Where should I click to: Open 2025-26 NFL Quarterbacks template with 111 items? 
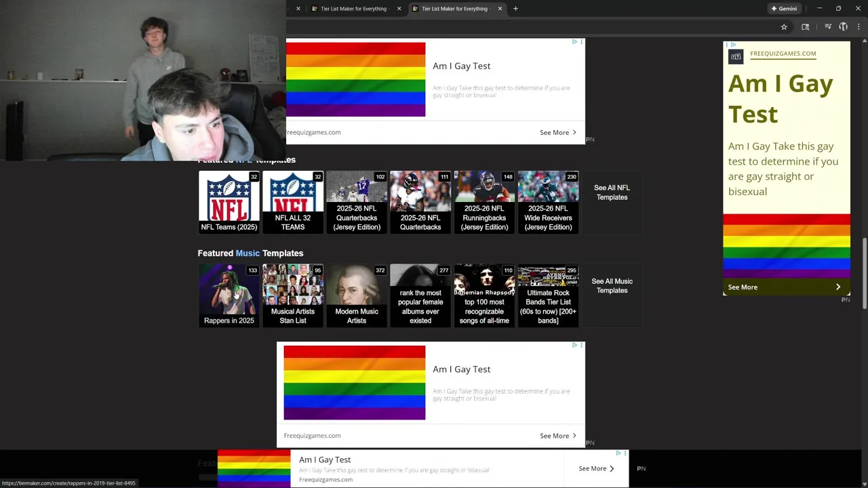point(420,202)
